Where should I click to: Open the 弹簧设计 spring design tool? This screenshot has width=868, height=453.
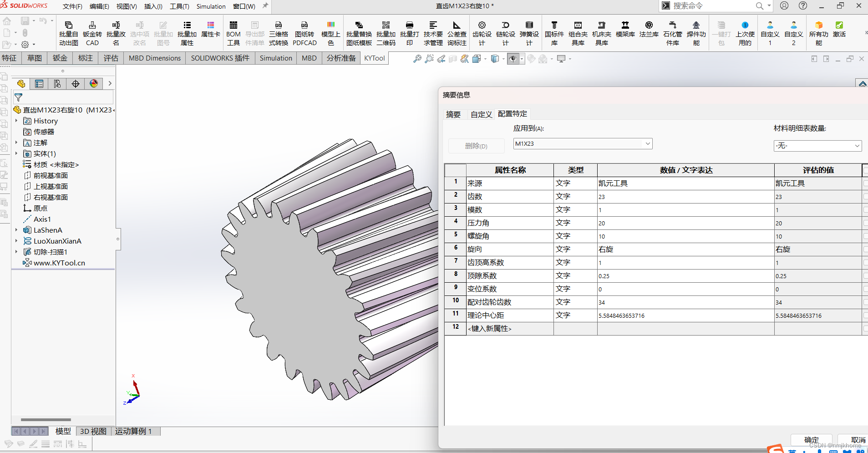(529, 33)
